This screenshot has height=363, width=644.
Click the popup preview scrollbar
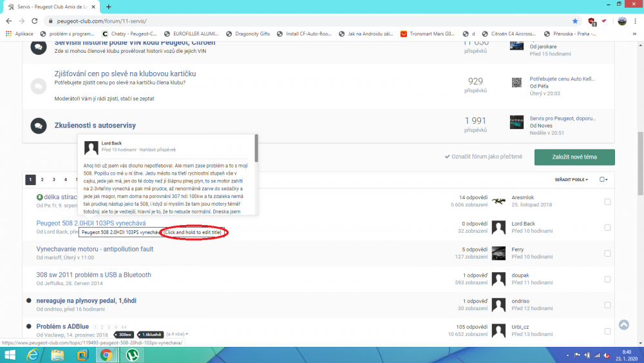pyautogui.click(x=256, y=148)
